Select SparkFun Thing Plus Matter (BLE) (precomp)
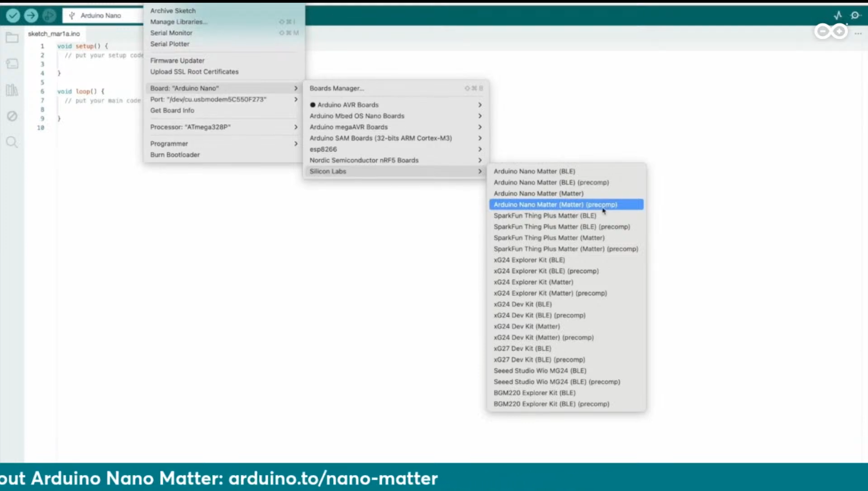This screenshot has height=491, width=868. (566, 227)
